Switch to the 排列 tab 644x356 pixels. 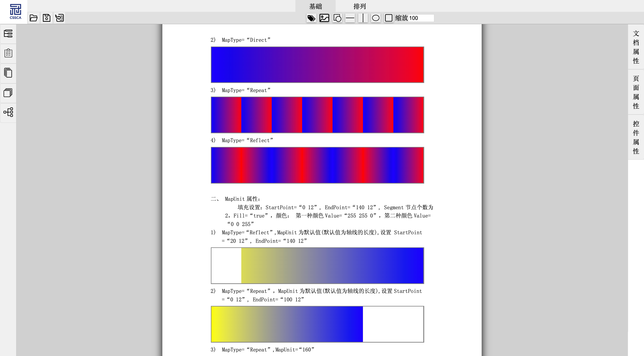tap(360, 6)
